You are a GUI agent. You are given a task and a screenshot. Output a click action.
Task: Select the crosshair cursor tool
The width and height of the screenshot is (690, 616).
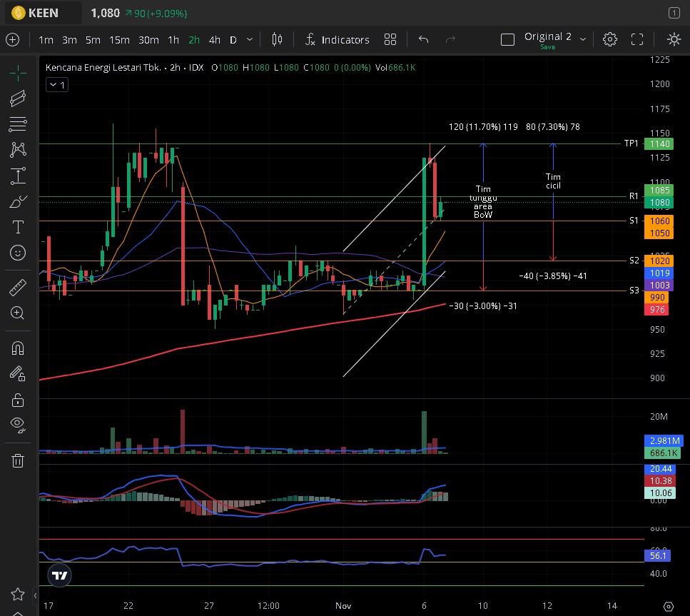(18, 73)
